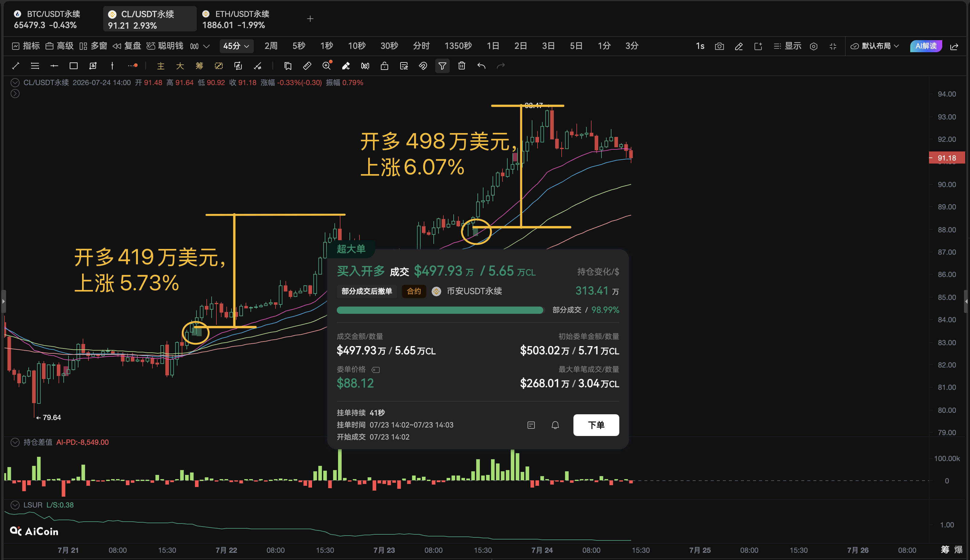Image resolution: width=970 pixels, height=560 pixels.
Task: Select the parallel horizontal lines tool
Action: [x=35, y=66]
